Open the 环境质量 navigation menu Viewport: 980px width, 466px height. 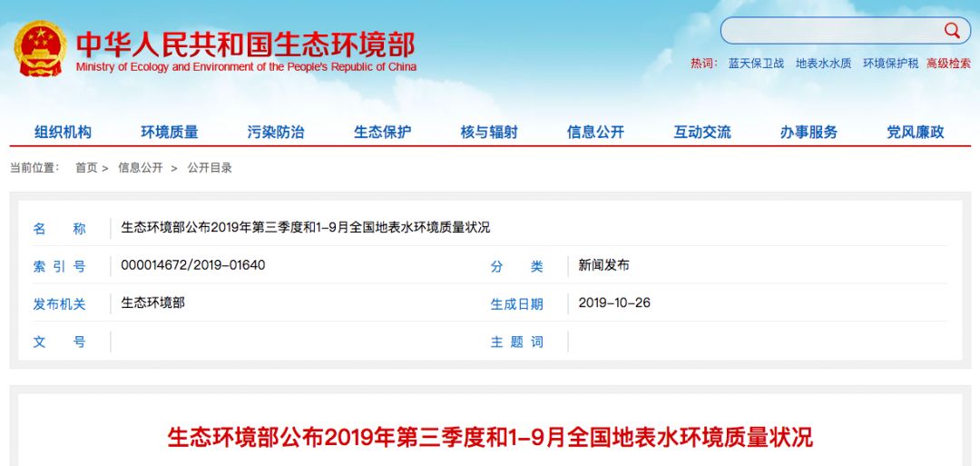pyautogui.click(x=170, y=132)
